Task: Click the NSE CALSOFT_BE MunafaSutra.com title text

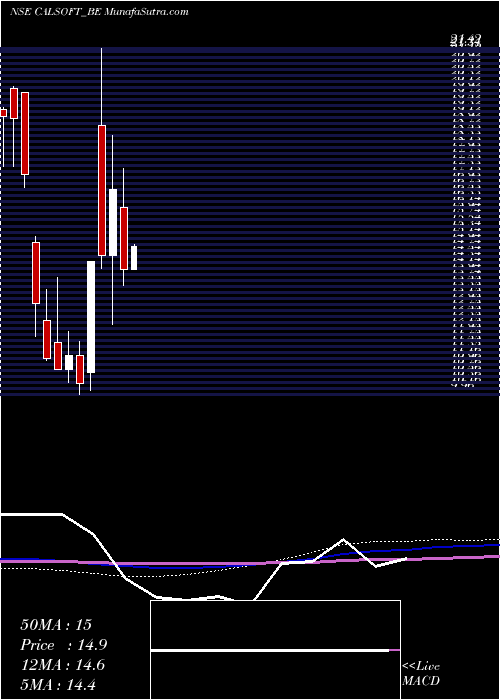Action: 99,12
